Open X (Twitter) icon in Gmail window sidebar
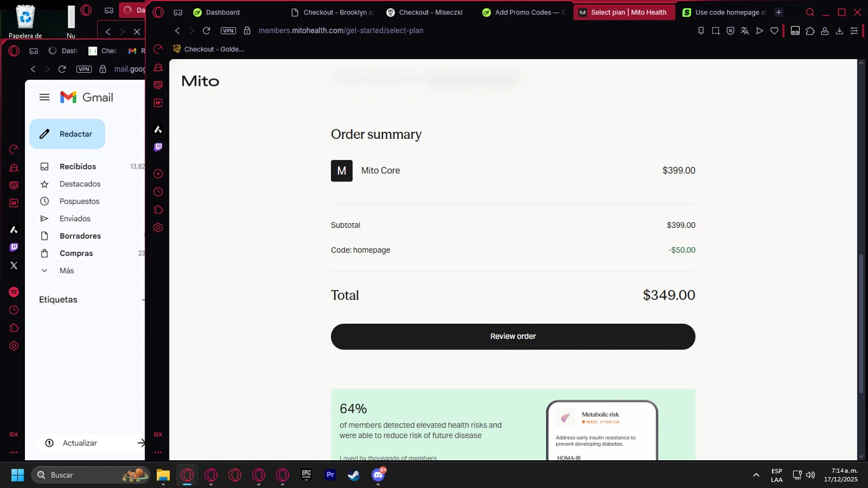This screenshot has width=868, height=488. click(x=14, y=265)
